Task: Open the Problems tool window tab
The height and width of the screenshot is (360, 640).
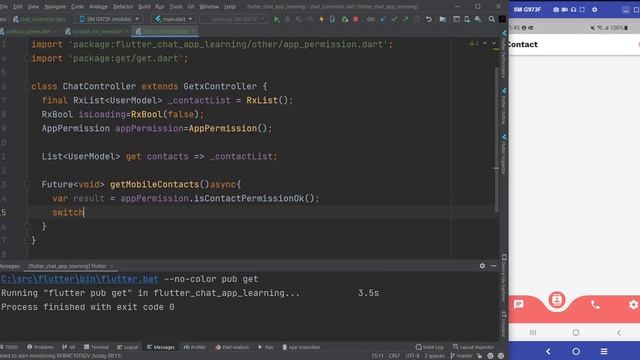Action: [x=40, y=347]
